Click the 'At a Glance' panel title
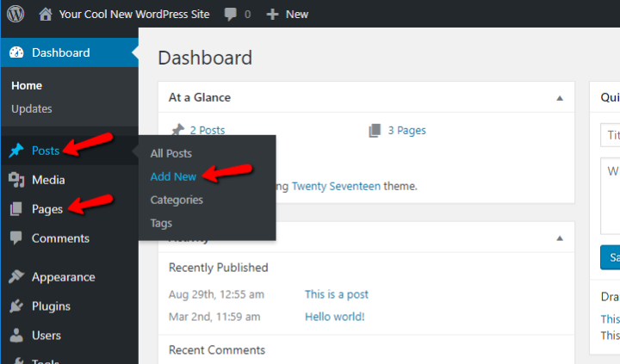The width and height of the screenshot is (620, 364). [200, 97]
